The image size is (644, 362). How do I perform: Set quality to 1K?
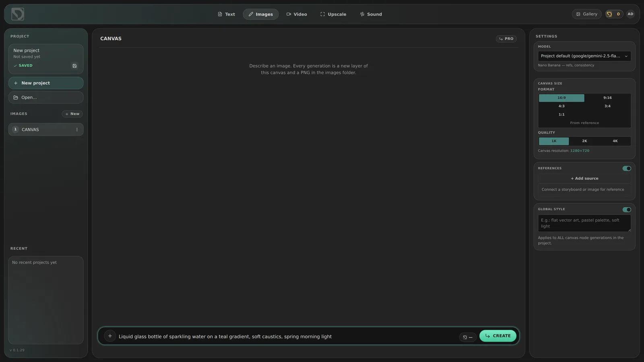coord(554,141)
